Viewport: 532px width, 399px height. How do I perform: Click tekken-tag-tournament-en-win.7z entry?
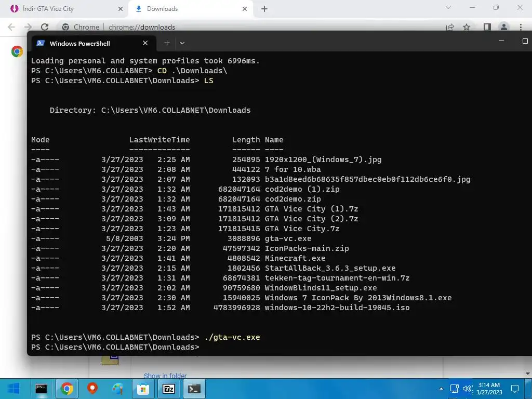(337, 278)
